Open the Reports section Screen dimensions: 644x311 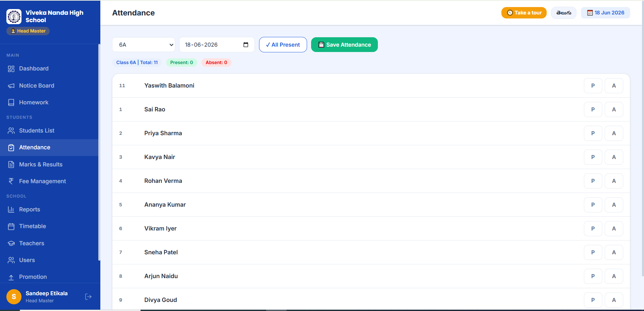click(49, 209)
